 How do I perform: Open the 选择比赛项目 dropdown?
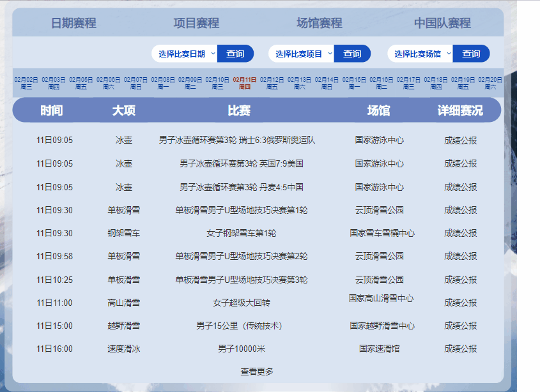click(302, 54)
